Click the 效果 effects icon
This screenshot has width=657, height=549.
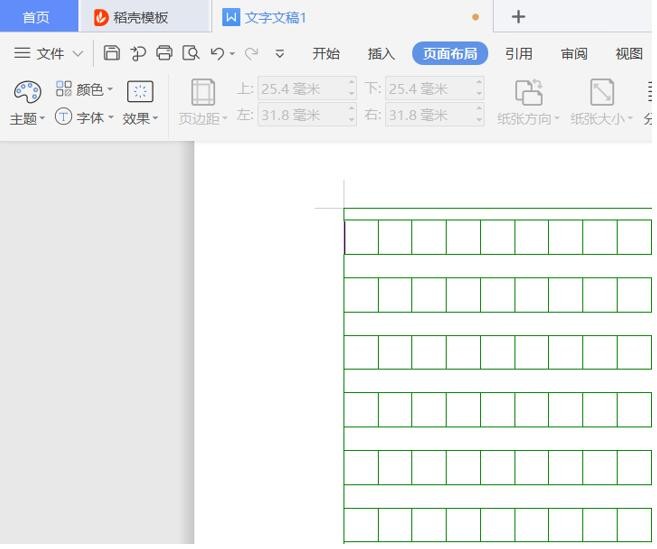point(140,92)
